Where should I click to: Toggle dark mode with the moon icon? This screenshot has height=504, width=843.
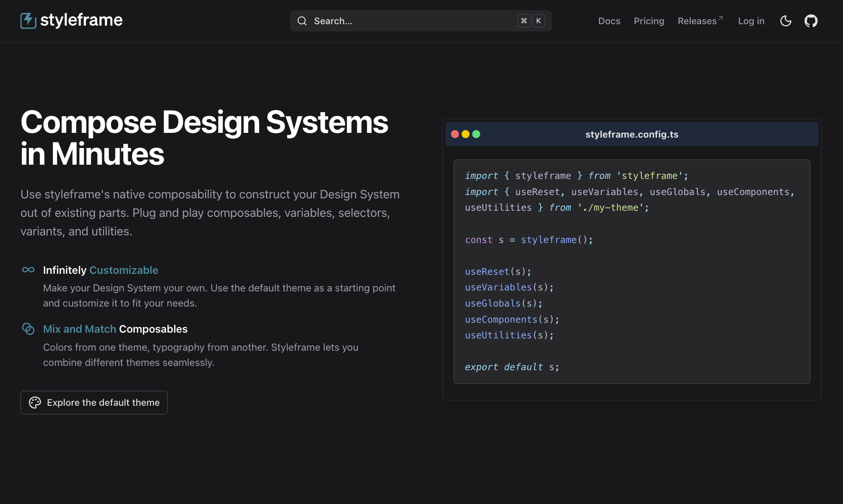[x=786, y=21]
